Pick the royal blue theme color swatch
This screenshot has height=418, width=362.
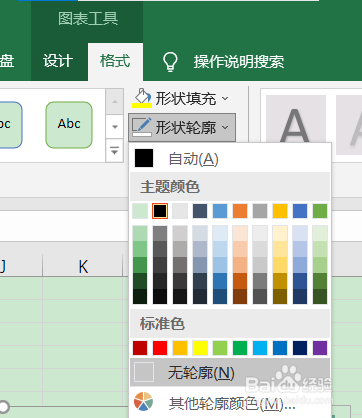point(300,211)
